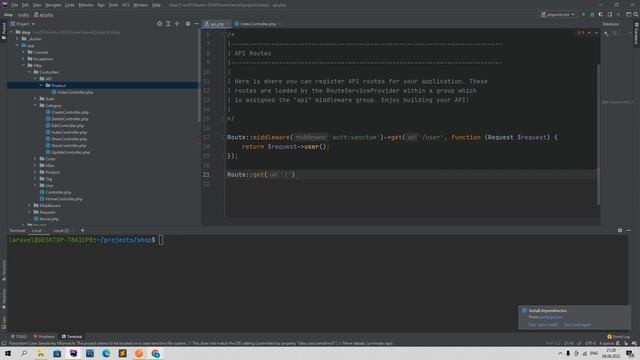Screen dimensions: 640x360
Task: Open Postman from the taskbar
Action: click(139, 353)
